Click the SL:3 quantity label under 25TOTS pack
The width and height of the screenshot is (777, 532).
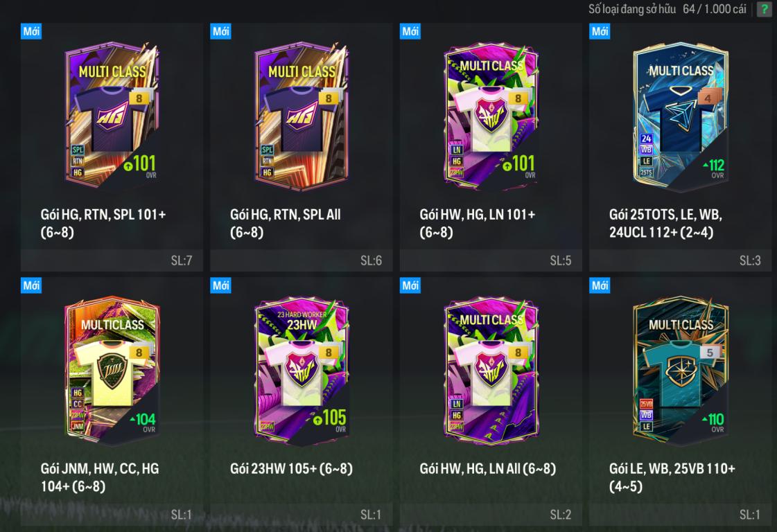click(x=750, y=260)
